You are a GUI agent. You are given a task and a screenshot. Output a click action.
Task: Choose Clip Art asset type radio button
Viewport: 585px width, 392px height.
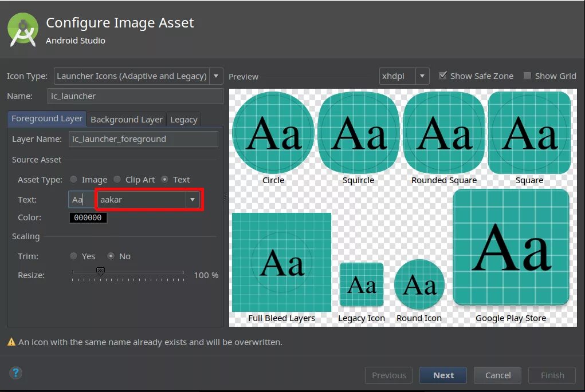(117, 180)
